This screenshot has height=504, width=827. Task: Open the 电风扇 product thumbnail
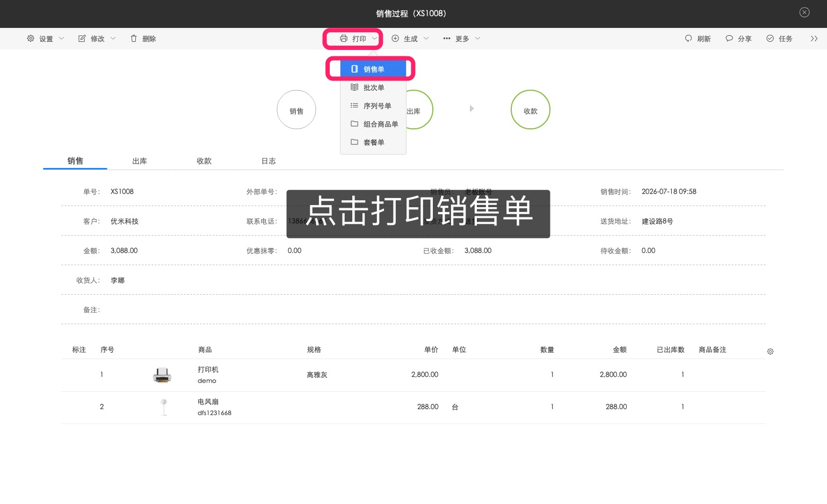[x=164, y=407]
